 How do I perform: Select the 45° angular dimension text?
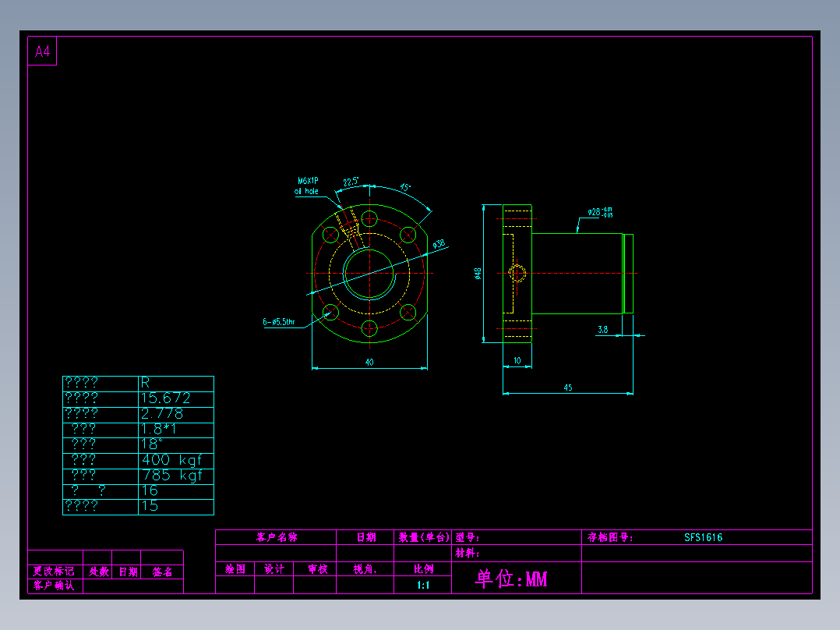405,187
